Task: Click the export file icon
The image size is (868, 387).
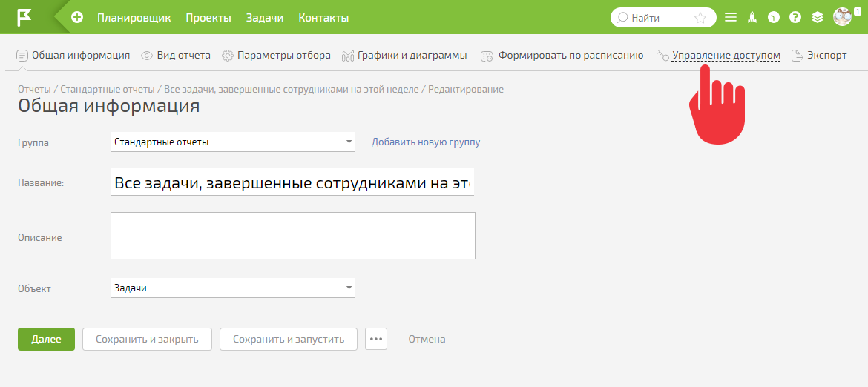Action: click(x=797, y=56)
